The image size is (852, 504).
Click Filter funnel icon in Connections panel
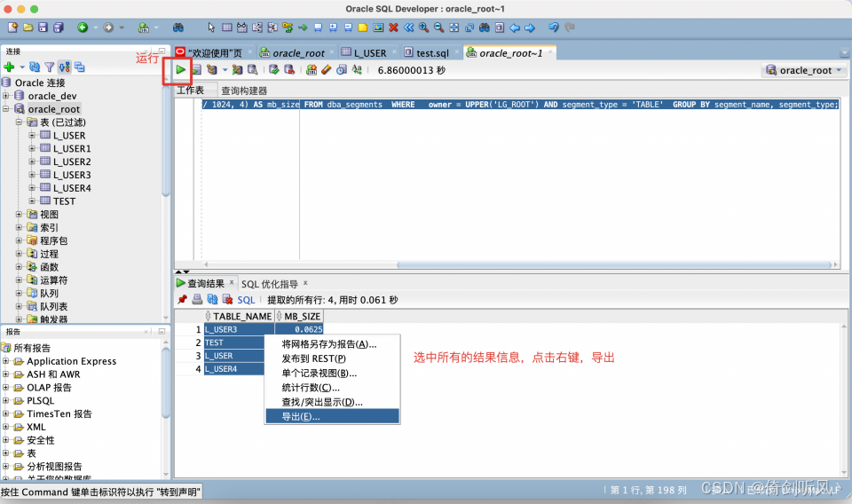[x=50, y=67]
